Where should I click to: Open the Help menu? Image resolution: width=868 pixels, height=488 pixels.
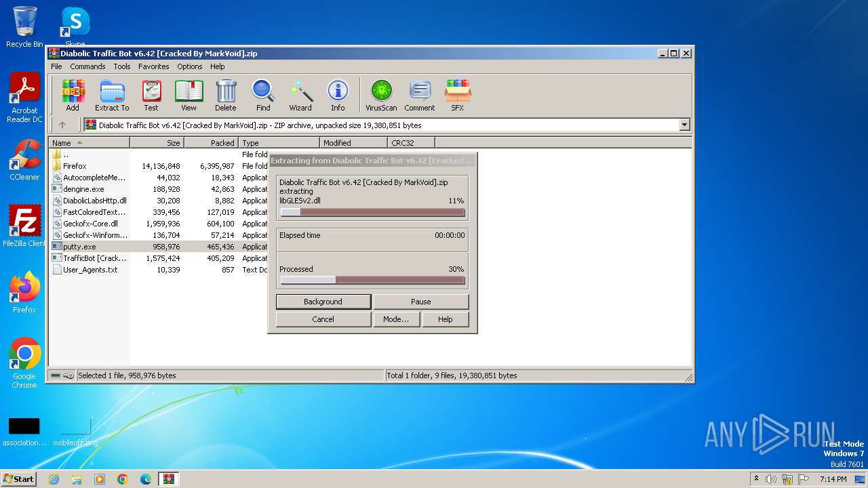[218, 66]
